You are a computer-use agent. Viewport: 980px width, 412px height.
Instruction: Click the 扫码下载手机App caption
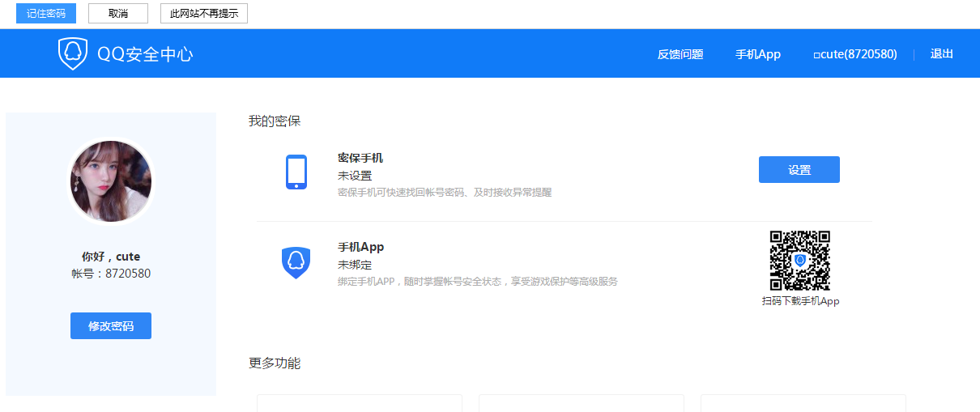coord(800,301)
